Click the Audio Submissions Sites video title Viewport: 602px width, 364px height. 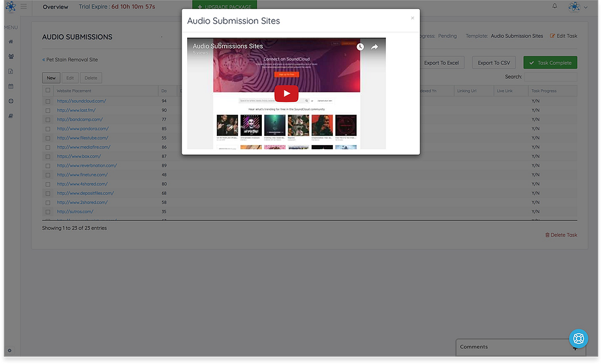click(228, 46)
